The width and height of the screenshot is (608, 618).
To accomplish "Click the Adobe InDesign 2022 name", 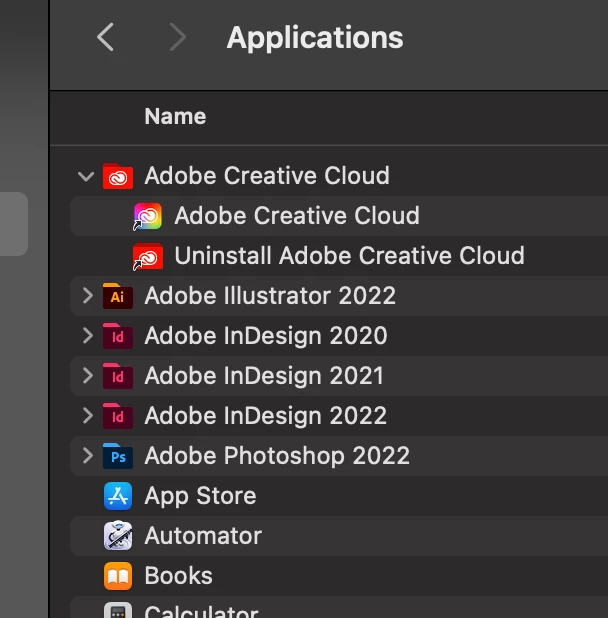I will pyautogui.click(x=266, y=416).
